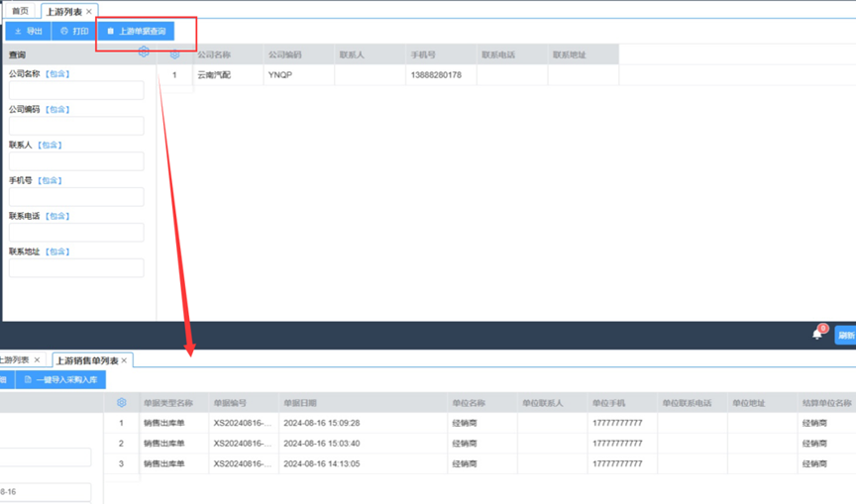This screenshot has height=504, width=856.
Task: Click the 公司编码 column header
Action: (x=298, y=54)
